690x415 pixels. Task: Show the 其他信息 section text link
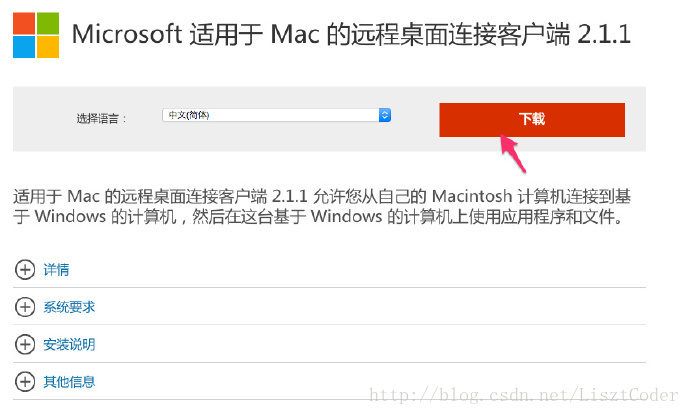[x=69, y=382]
